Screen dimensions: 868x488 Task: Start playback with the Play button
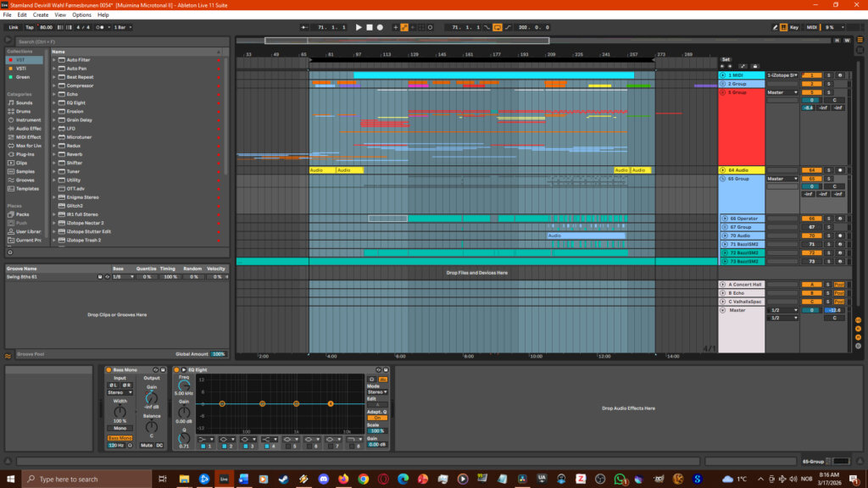(x=359, y=27)
